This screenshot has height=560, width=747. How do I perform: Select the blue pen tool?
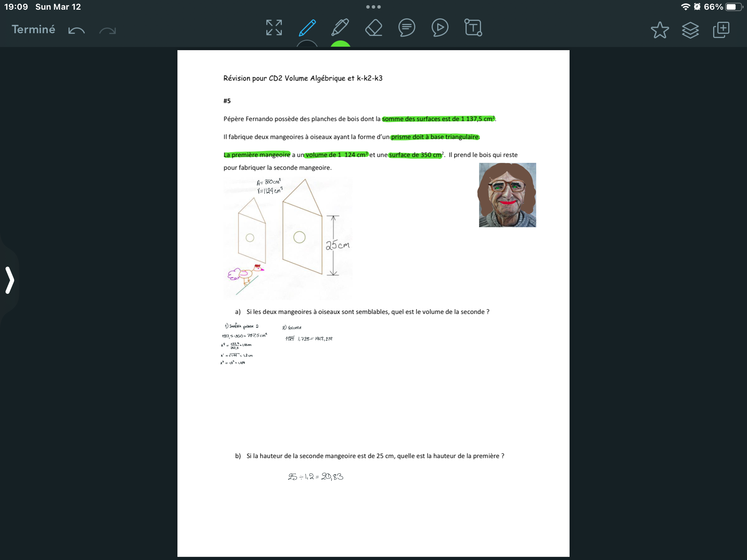(x=307, y=28)
